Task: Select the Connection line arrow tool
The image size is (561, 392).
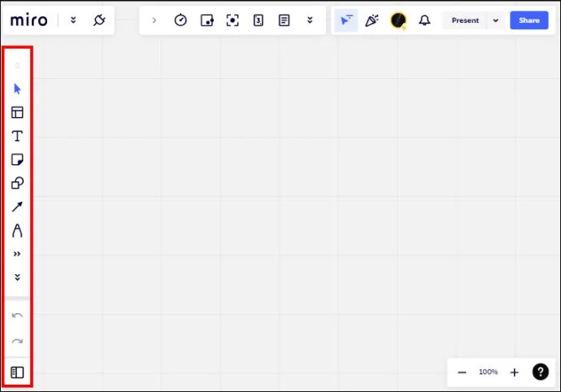Action: tap(17, 207)
